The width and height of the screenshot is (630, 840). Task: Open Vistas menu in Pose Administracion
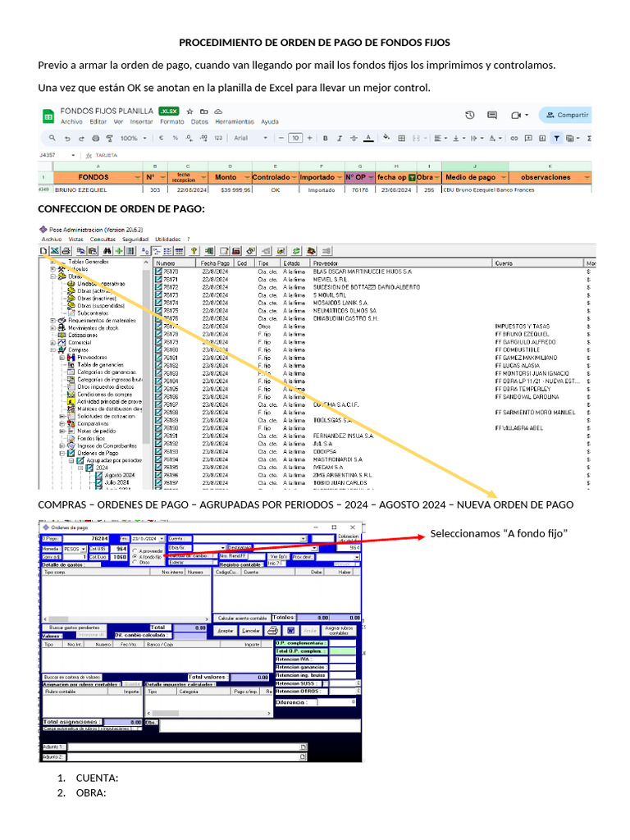point(75,240)
